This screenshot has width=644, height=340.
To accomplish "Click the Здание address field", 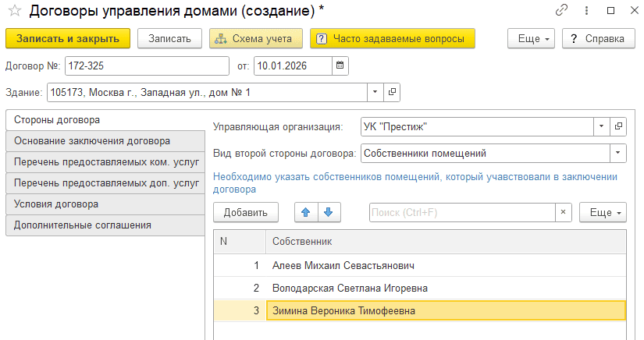I will coord(208,92).
